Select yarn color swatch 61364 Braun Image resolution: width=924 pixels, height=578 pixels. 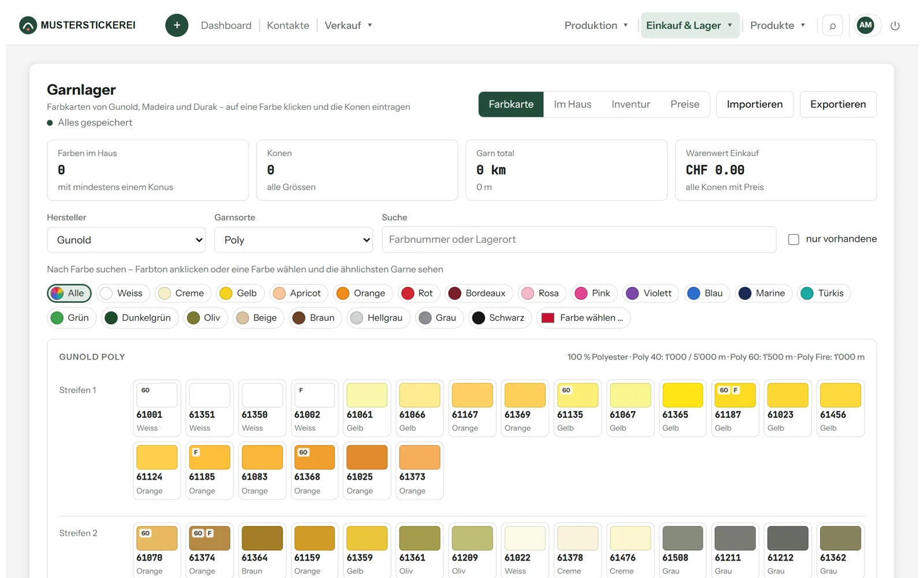[x=262, y=550]
